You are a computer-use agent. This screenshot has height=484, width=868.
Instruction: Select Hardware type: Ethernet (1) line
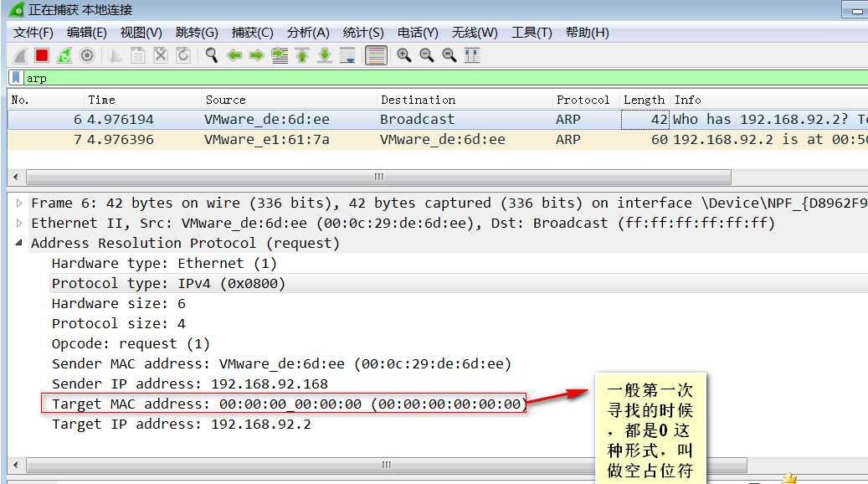point(164,263)
